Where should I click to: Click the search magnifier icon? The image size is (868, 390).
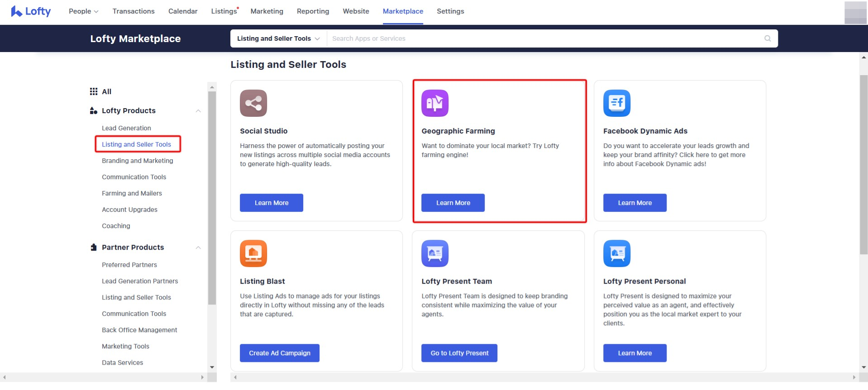click(767, 38)
